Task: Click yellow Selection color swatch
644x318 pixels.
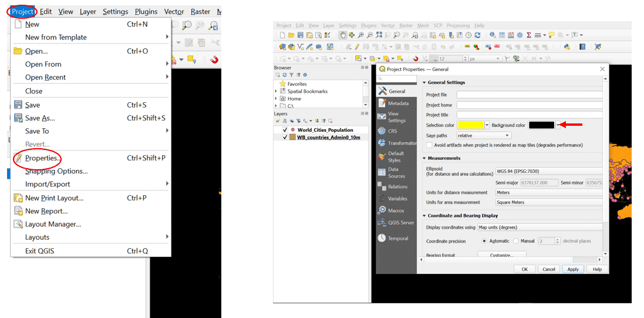Action: pos(471,125)
